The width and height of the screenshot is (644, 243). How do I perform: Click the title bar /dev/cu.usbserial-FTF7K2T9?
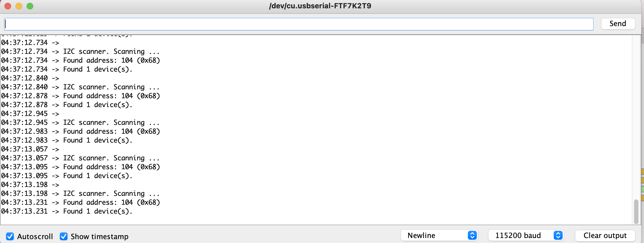(320, 6)
